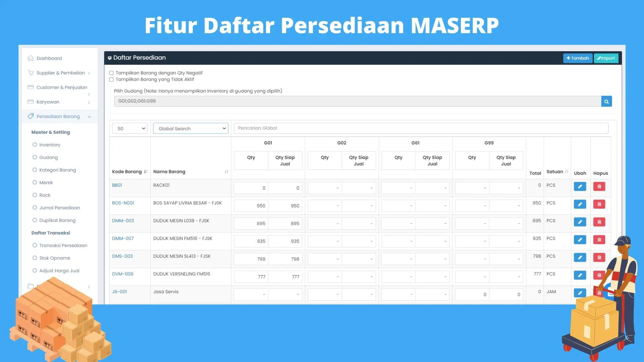Click the Pilih Gudang warehouse field
Viewport: 644px width, 362px height.
pyautogui.click(x=358, y=101)
